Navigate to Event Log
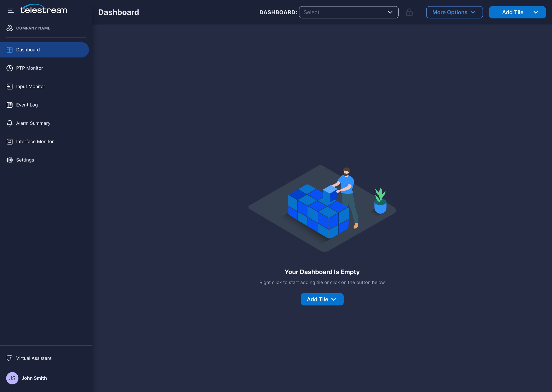This screenshot has height=392, width=552. tap(27, 105)
